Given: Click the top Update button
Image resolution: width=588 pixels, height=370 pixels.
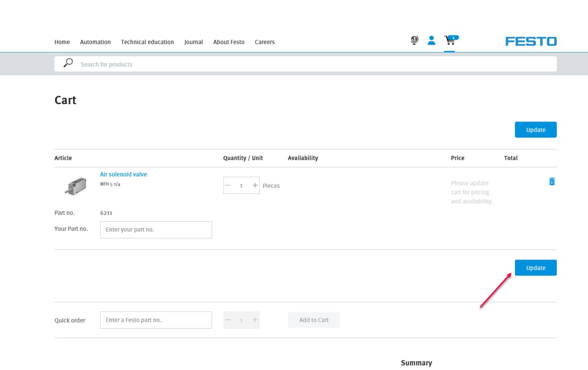Looking at the screenshot, I should tap(535, 130).
